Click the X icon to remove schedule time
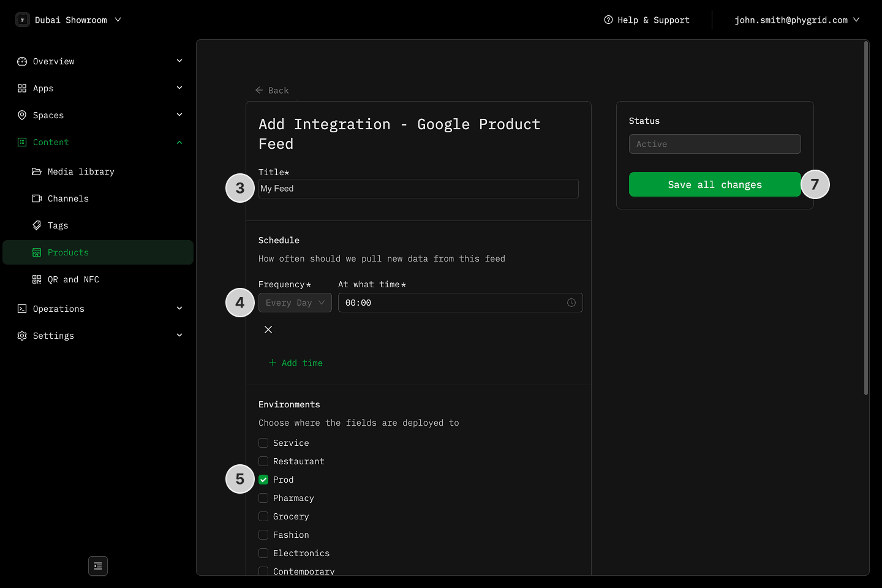Screen dimensions: 882x588 268,330
